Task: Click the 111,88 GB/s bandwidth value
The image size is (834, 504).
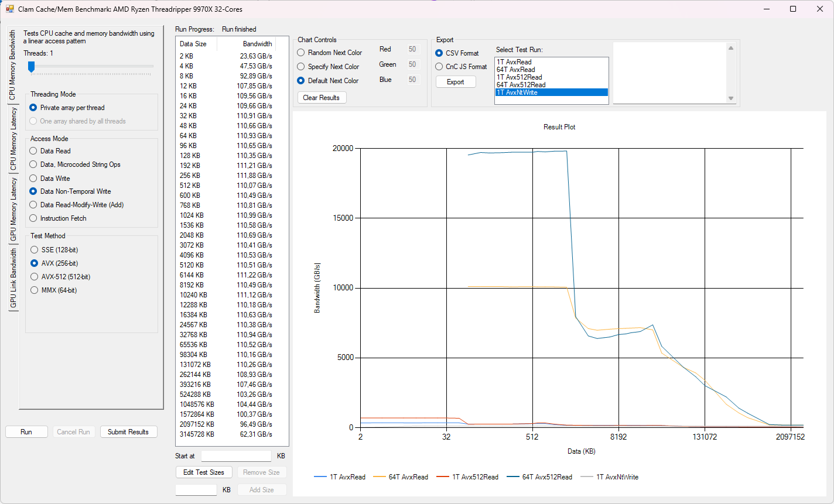Action: (x=254, y=176)
